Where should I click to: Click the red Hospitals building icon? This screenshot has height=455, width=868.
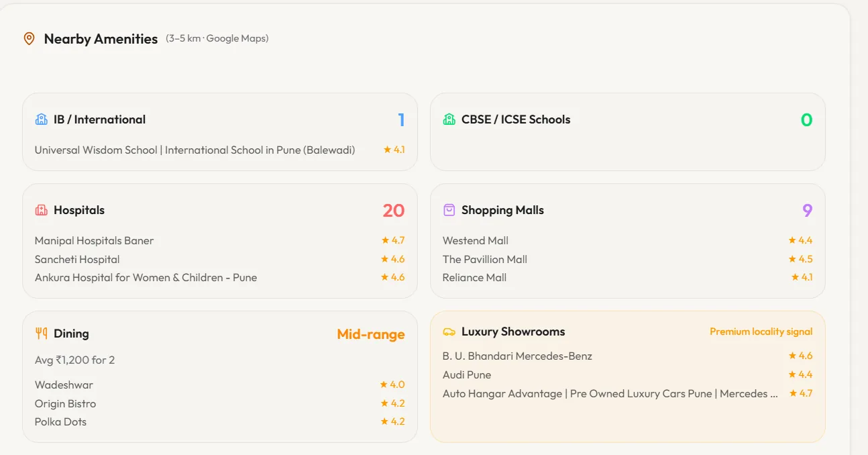pos(41,210)
